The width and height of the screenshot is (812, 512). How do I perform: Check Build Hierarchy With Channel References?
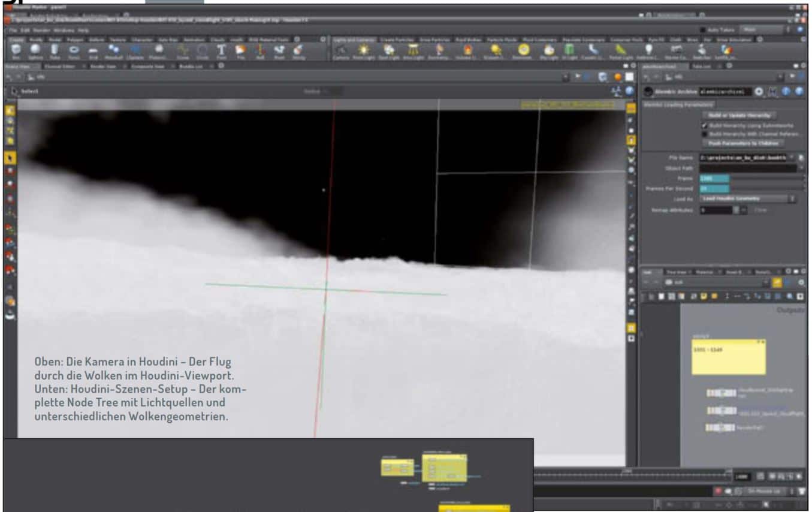tap(704, 134)
